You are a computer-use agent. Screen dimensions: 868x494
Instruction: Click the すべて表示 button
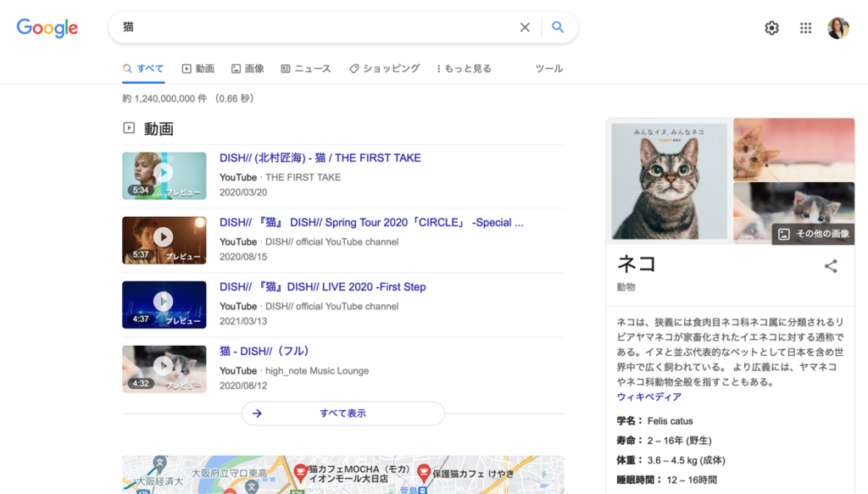tap(342, 414)
